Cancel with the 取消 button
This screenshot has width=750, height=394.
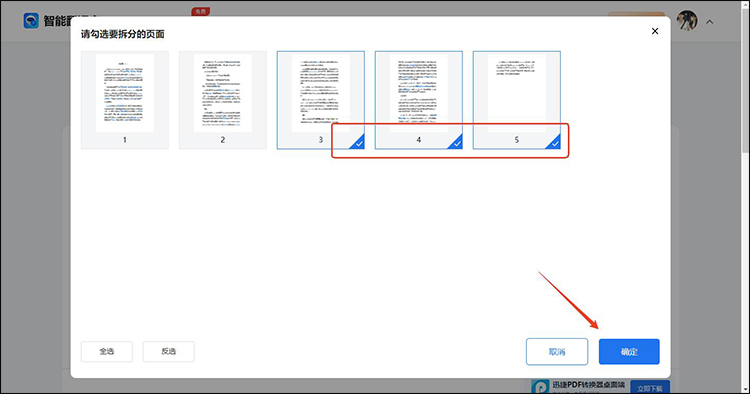point(557,352)
